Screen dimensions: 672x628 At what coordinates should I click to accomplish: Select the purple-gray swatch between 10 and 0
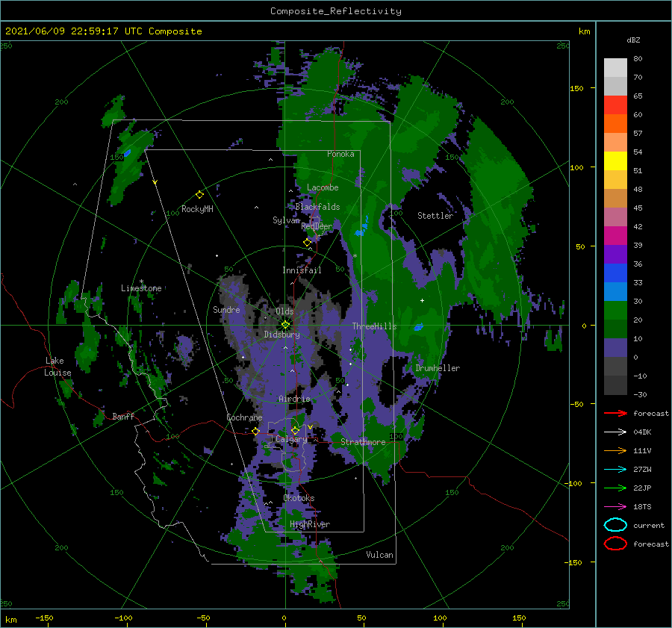(x=615, y=347)
